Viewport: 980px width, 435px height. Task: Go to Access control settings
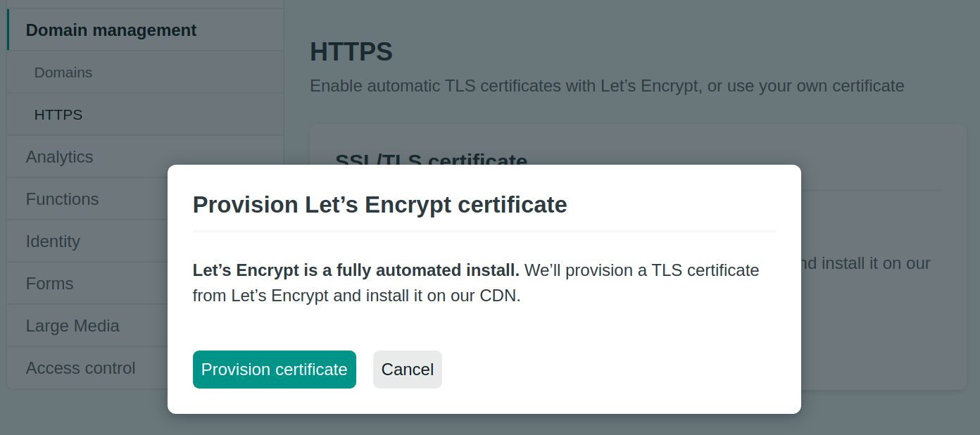click(81, 368)
